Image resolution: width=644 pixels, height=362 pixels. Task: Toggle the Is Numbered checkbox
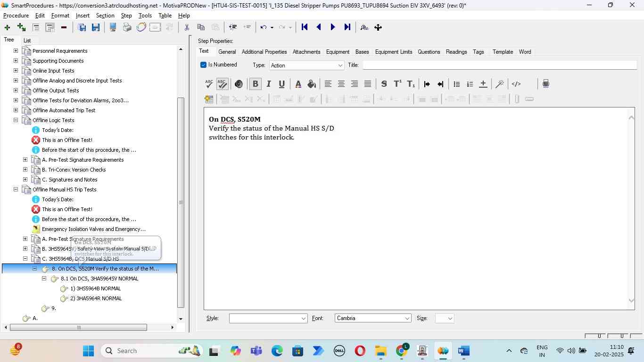click(203, 65)
